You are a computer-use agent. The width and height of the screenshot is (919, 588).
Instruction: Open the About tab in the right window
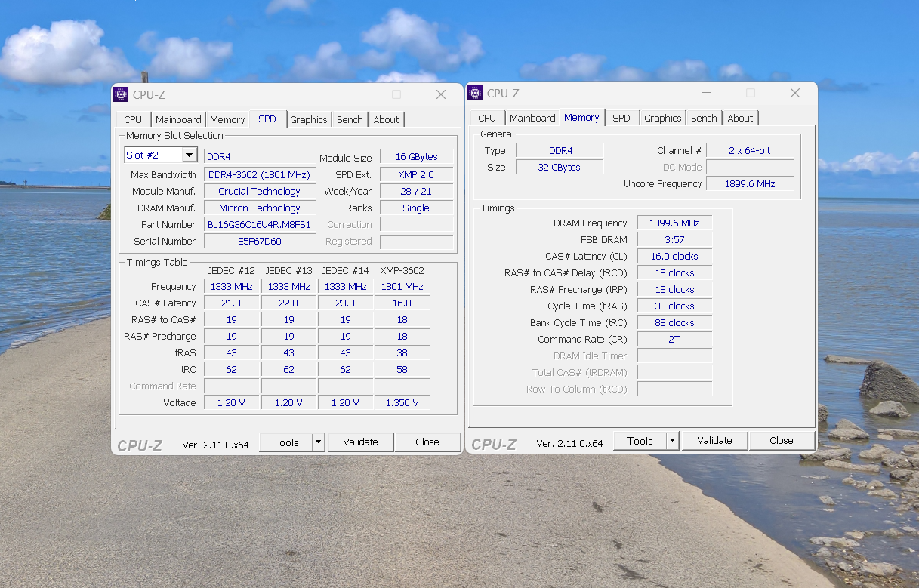coord(740,117)
